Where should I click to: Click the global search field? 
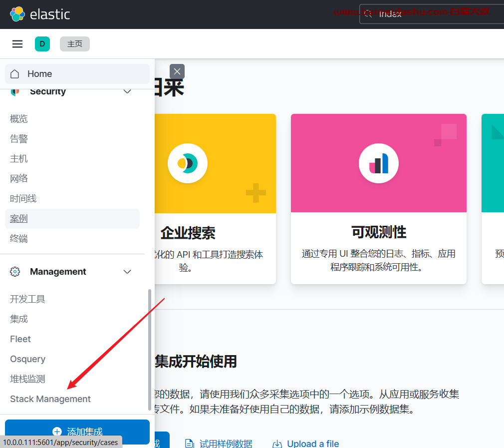431,14
